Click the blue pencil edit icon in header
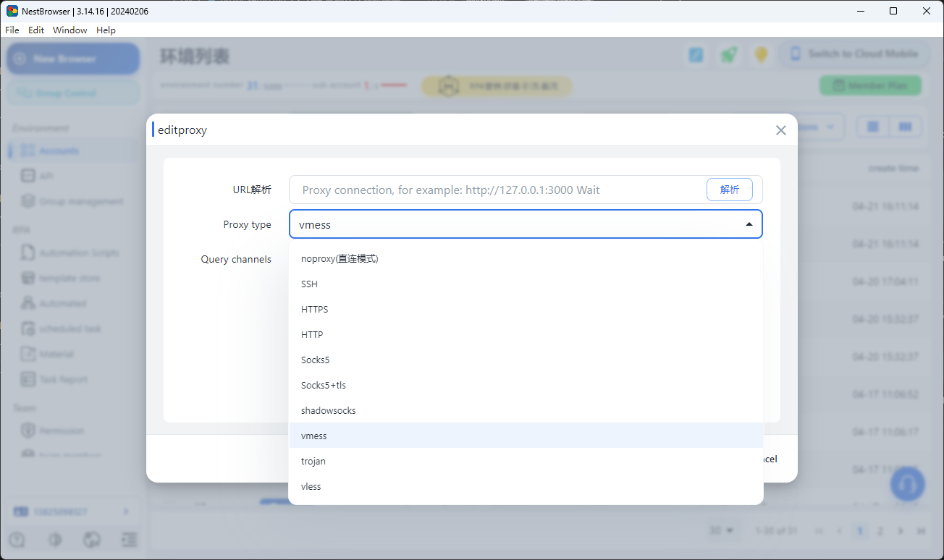 tap(696, 54)
